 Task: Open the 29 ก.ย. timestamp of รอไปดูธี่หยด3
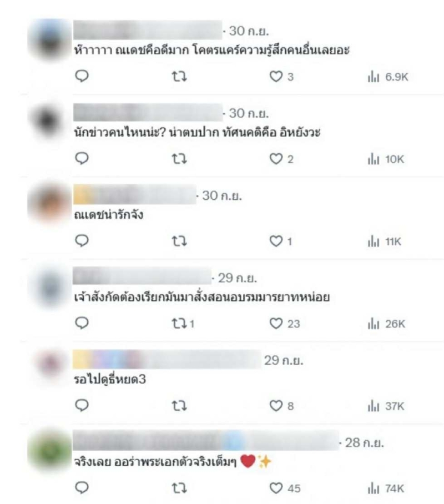[284, 360]
